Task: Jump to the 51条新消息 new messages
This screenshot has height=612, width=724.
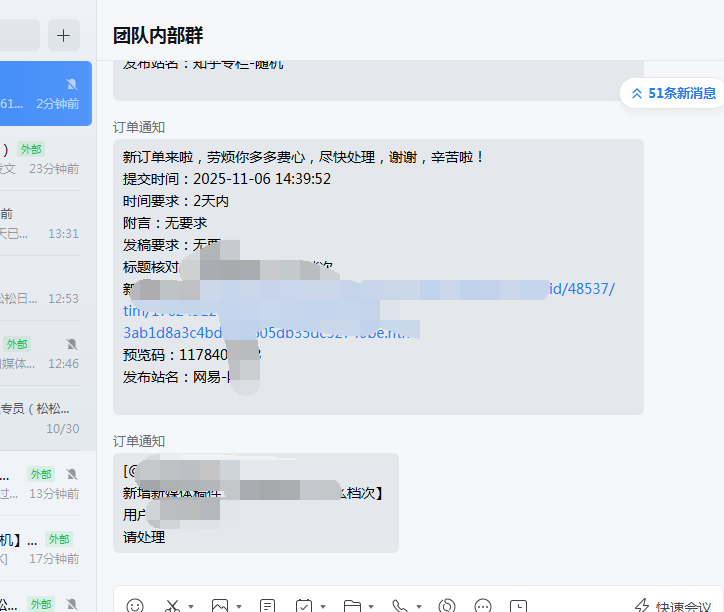Action: (674, 93)
